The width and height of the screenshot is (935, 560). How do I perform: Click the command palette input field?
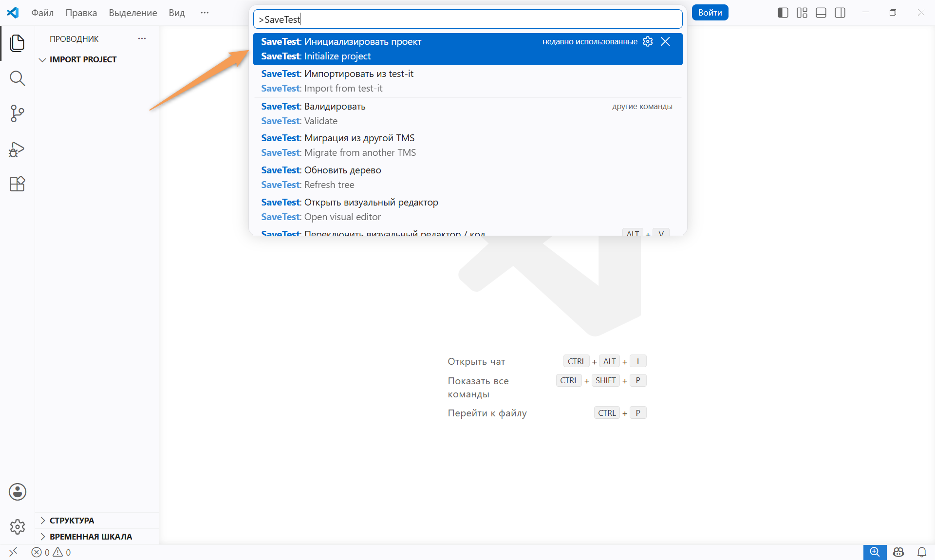467,19
